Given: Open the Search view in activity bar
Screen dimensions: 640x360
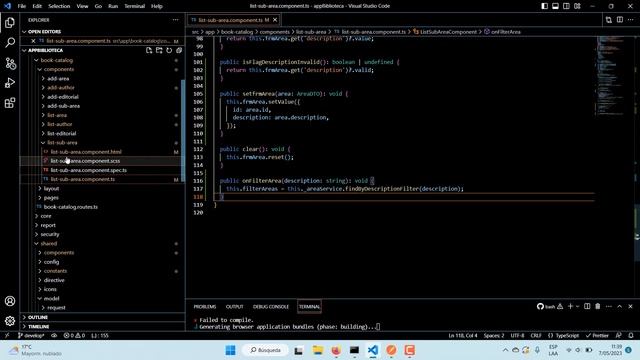Looking at the screenshot, I should [x=10, y=42].
